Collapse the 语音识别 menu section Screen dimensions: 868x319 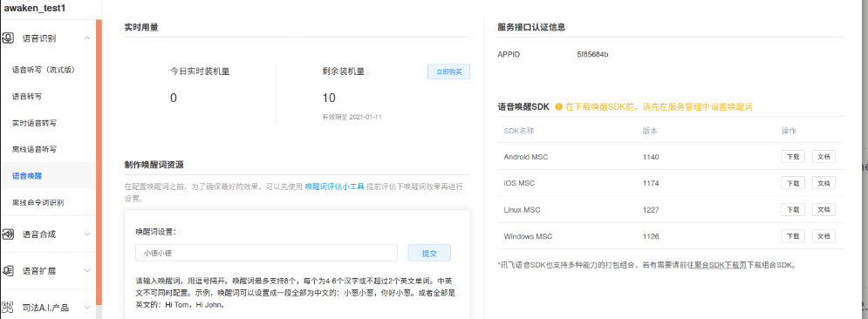[87, 38]
